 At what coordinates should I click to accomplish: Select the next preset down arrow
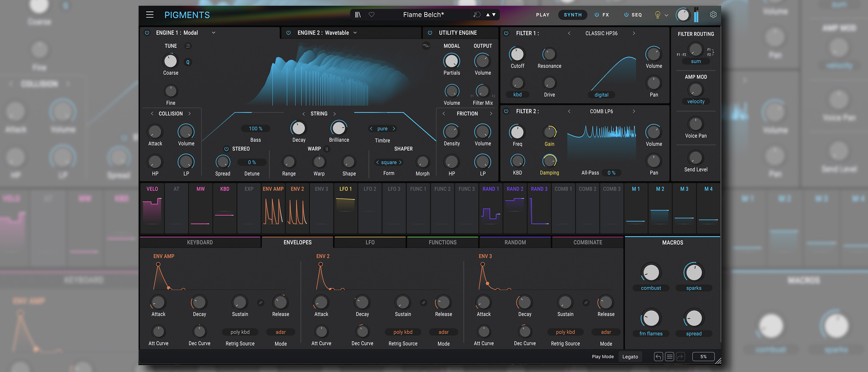(x=494, y=15)
